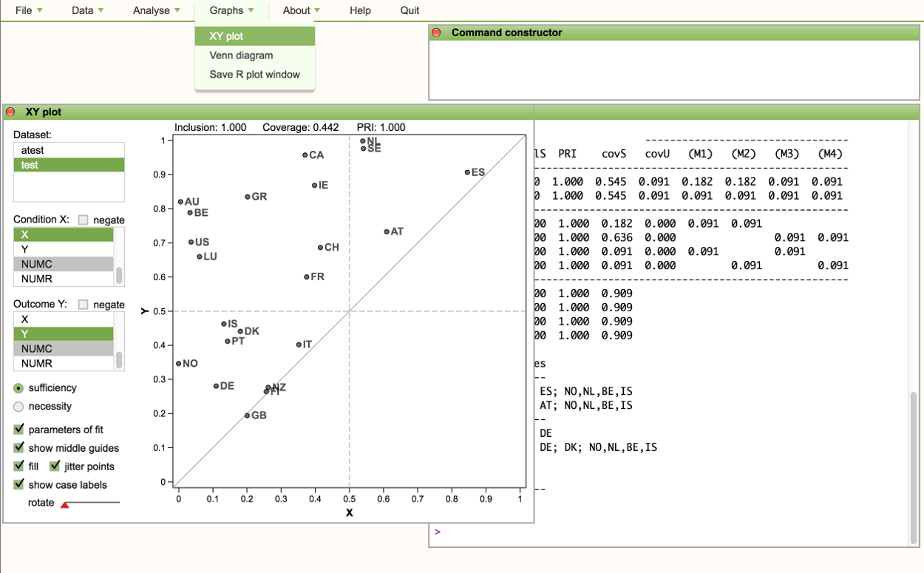
Task: Click the ES data point in plot
Action: click(x=467, y=172)
